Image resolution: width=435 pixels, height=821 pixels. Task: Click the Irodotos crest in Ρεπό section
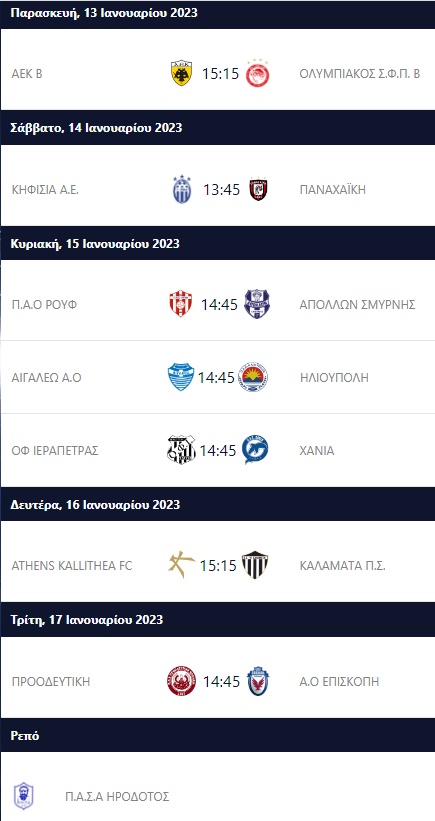24,796
